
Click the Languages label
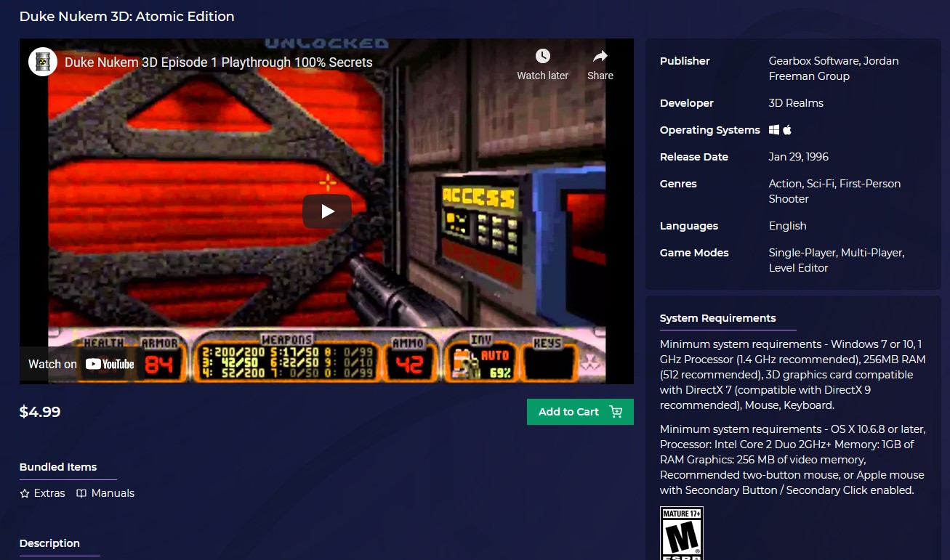[x=689, y=226]
